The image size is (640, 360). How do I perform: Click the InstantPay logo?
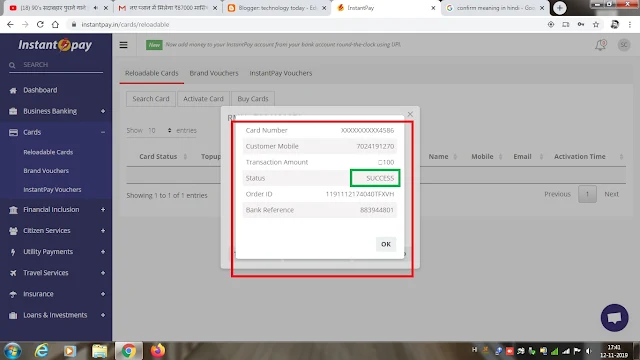[x=55, y=44]
